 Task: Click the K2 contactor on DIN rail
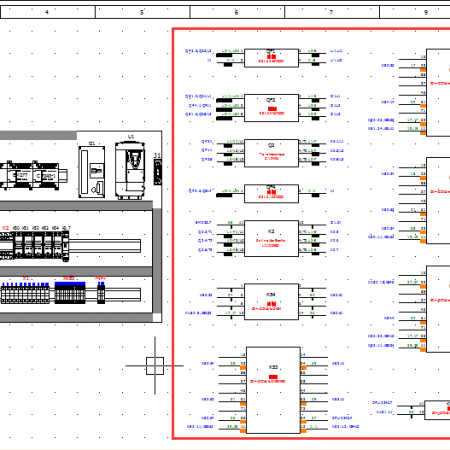tap(7, 246)
